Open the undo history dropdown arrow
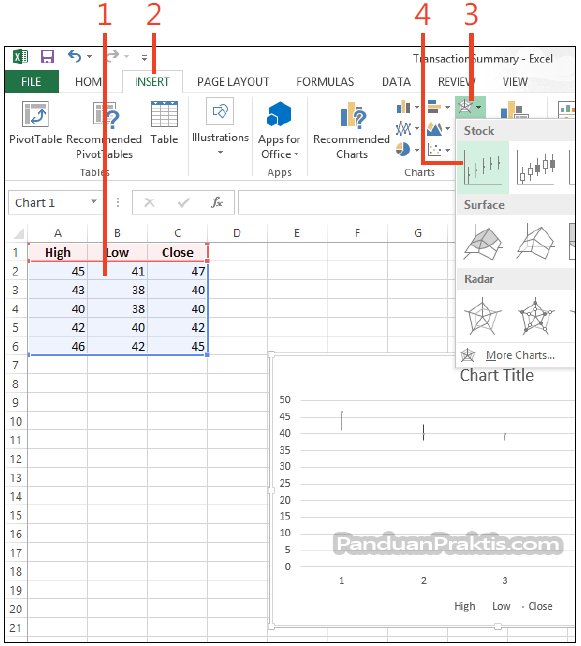 click(x=89, y=56)
